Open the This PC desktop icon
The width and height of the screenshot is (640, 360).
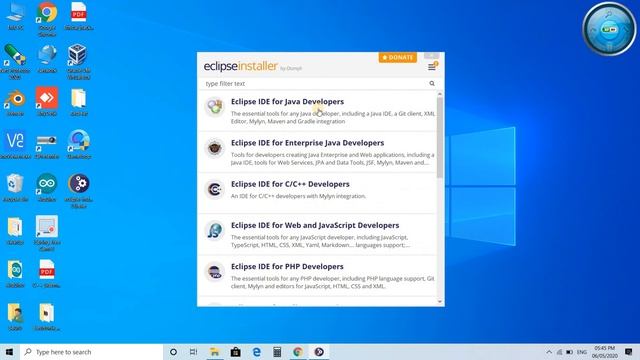coord(16,16)
